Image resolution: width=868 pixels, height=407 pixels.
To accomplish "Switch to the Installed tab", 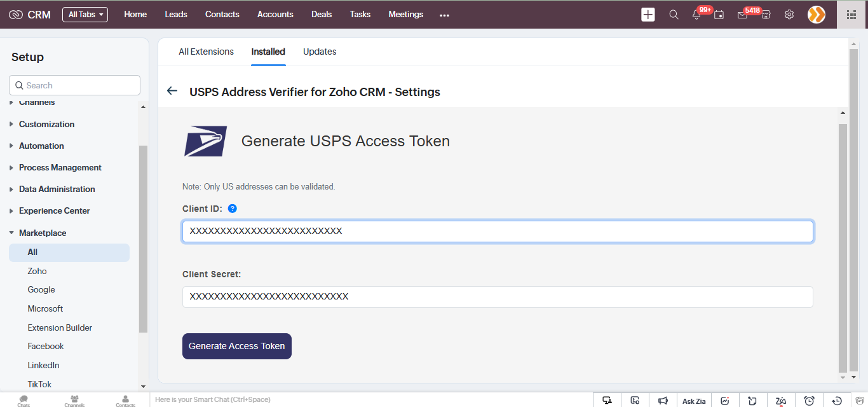I will pyautogui.click(x=268, y=52).
